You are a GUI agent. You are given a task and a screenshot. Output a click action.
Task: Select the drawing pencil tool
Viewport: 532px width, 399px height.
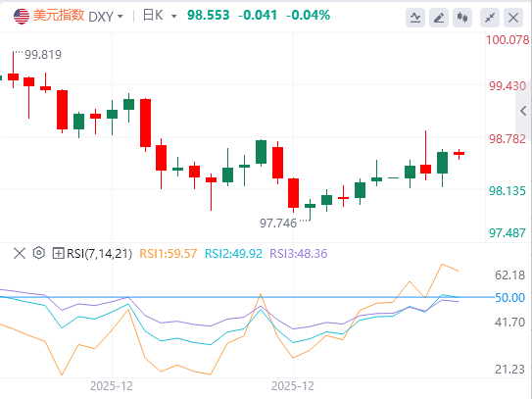pyautogui.click(x=439, y=18)
